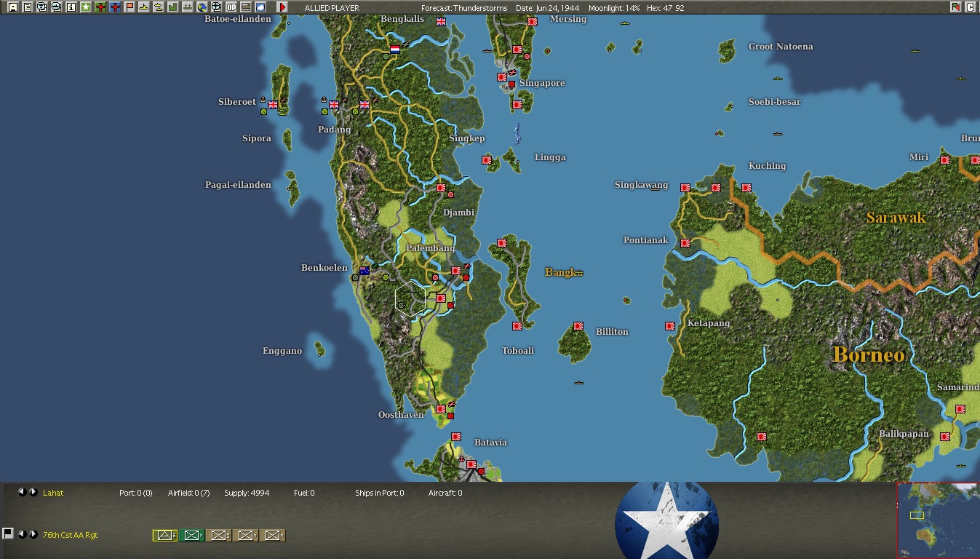Open the lined document report icon
980x559 pixels.
click(27, 7)
